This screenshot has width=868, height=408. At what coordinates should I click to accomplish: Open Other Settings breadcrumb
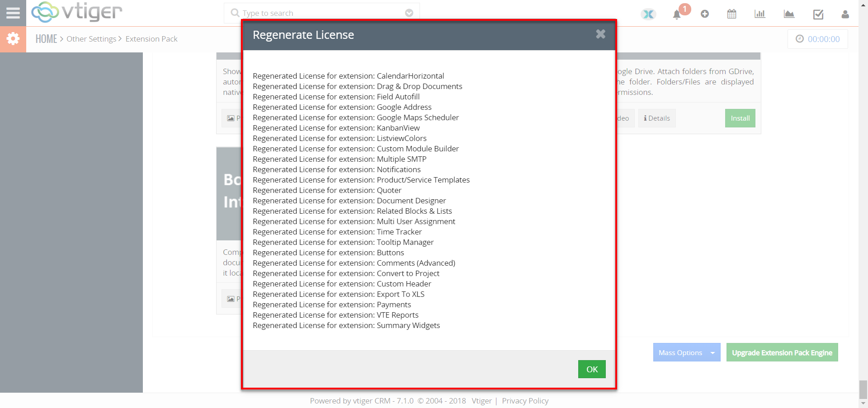pyautogui.click(x=91, y=39)
